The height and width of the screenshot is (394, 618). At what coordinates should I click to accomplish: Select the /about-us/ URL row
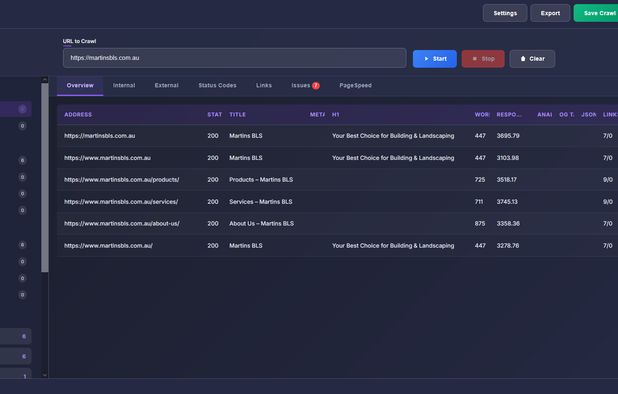pyautogui.click(x=338, y=223)
